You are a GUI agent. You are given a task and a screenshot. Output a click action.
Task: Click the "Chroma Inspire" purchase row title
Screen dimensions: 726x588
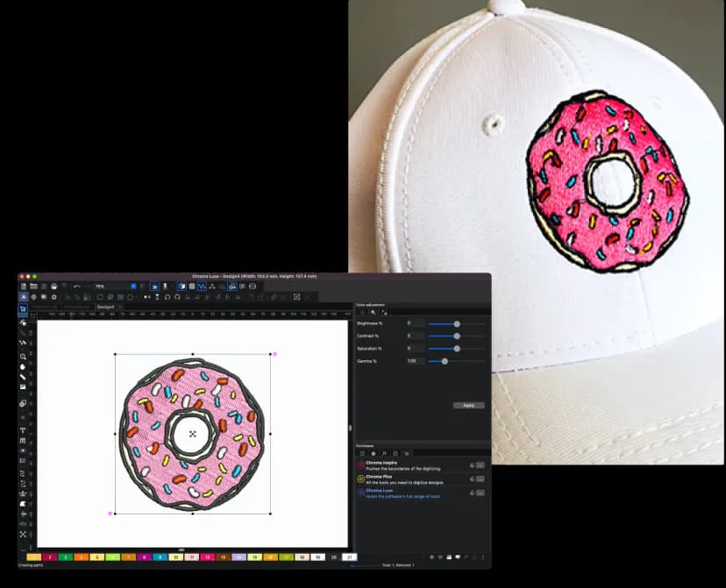coord(381,463)
